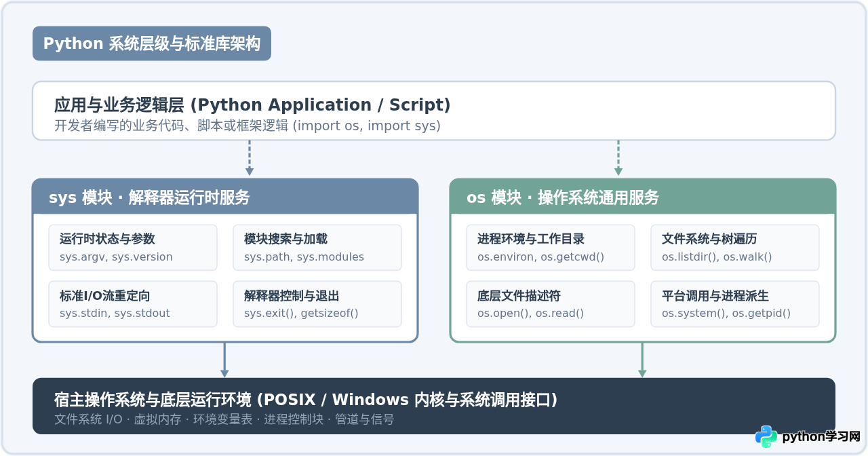This screenshot has height=456, width=868.
Task: Click the '平台调用与进程派生' card title
Action: click(715, 296)
